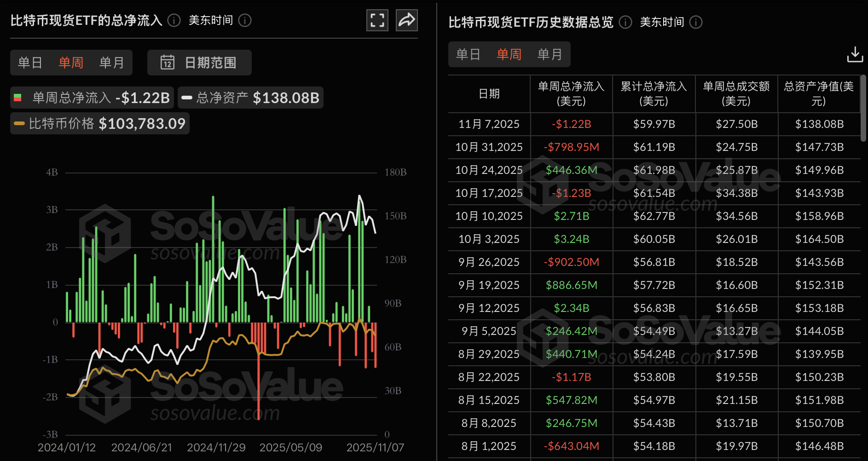Switch left chart to 单日 view
The height and width of the screenshot is (461, 868).
[30, 63]
